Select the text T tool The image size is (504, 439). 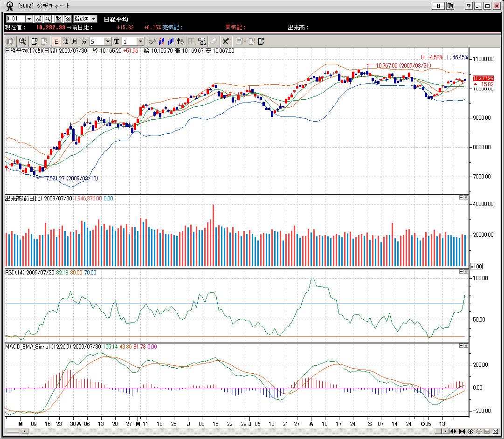tap(117, 41)
